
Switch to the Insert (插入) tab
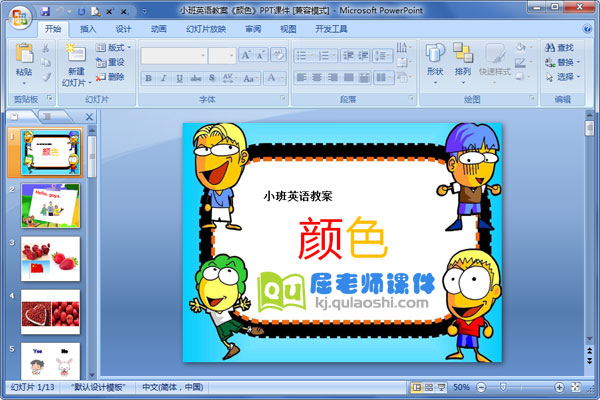coord(88,29)
